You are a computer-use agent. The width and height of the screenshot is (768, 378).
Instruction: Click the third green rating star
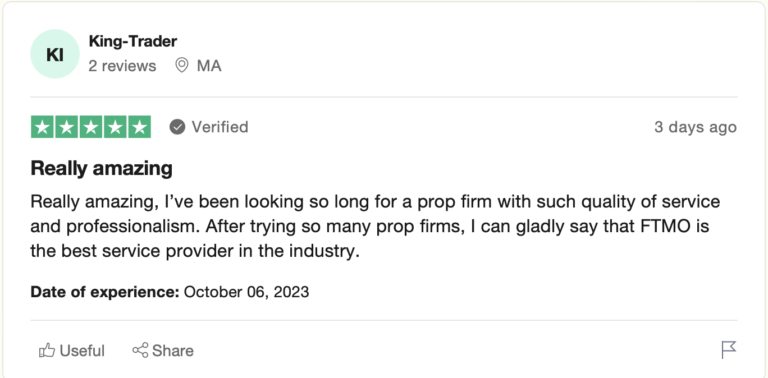[91, 127]
